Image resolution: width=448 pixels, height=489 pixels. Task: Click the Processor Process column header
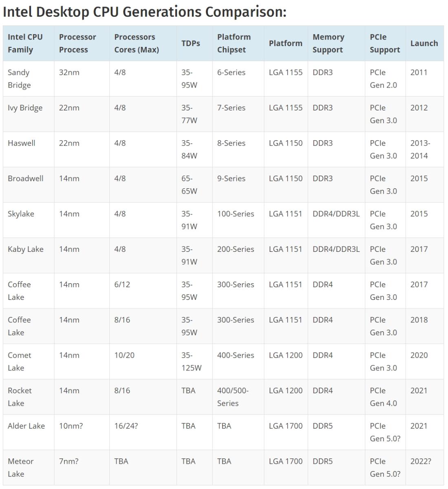pos(77,43)
